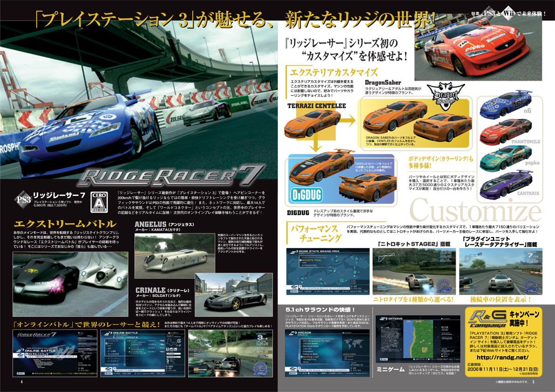This screenshot has height=392, width=555.
Task: Open the ANGELUS white car screenshot
Action: click(175, 255)
